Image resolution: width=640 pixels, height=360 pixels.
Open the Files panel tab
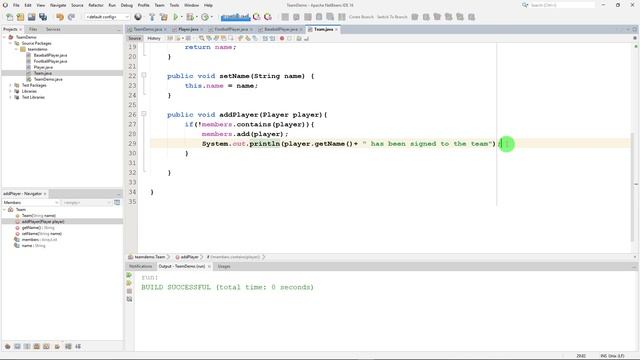33,29
